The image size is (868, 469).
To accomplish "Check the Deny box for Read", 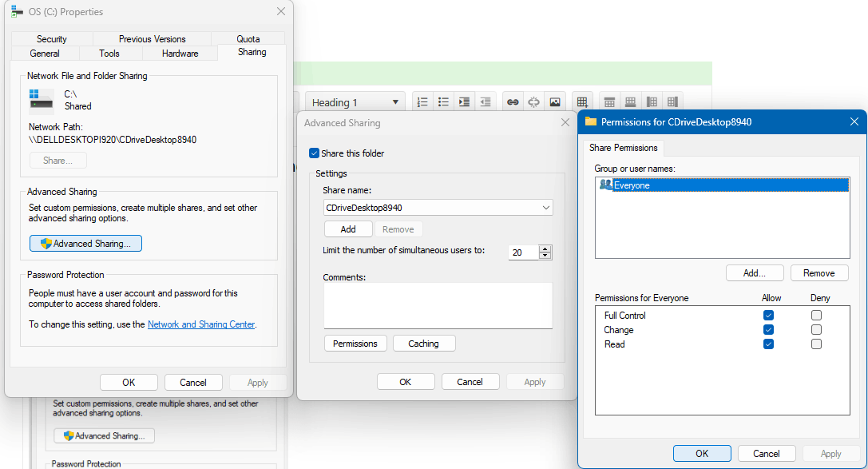I will (816, 344).
